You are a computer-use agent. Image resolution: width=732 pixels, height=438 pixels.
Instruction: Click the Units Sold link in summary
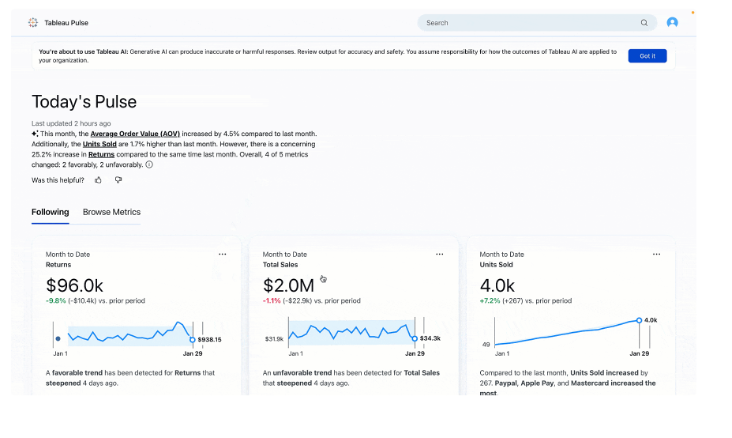pos(100,144)
